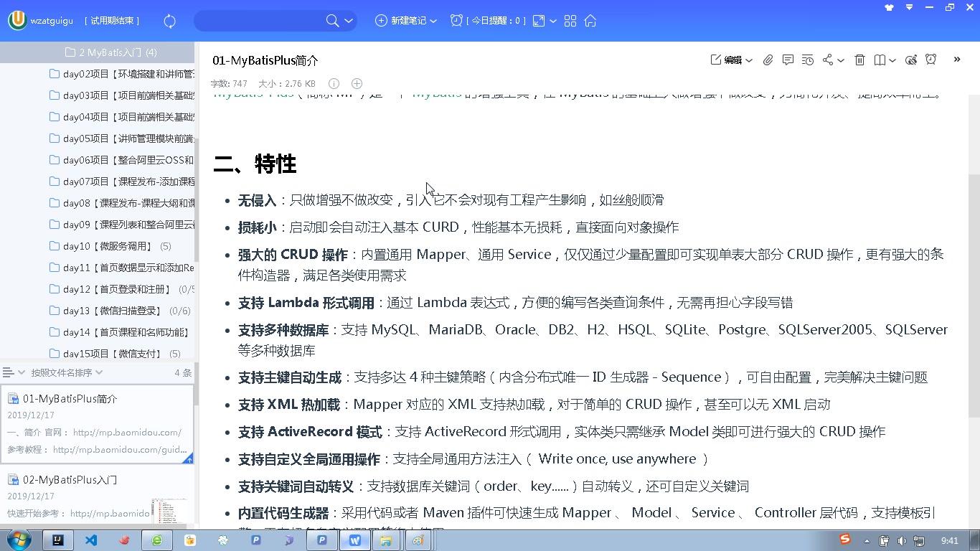Open folder day14 首页课程和名师功能
The image size is (980, 551).
(121, 332)
